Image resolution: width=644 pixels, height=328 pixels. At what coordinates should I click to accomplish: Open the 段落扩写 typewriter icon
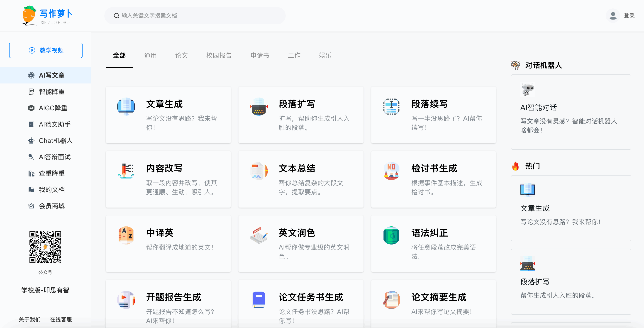[259, 107]
